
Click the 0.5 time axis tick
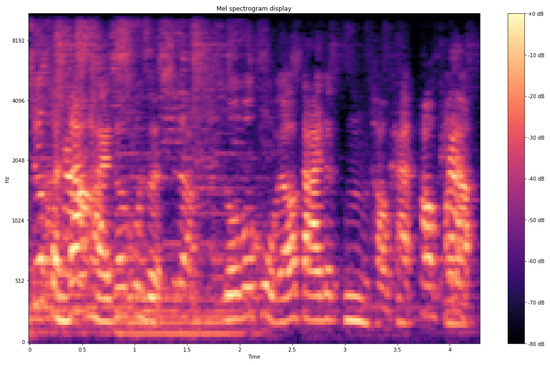click(x=82, y=350)
